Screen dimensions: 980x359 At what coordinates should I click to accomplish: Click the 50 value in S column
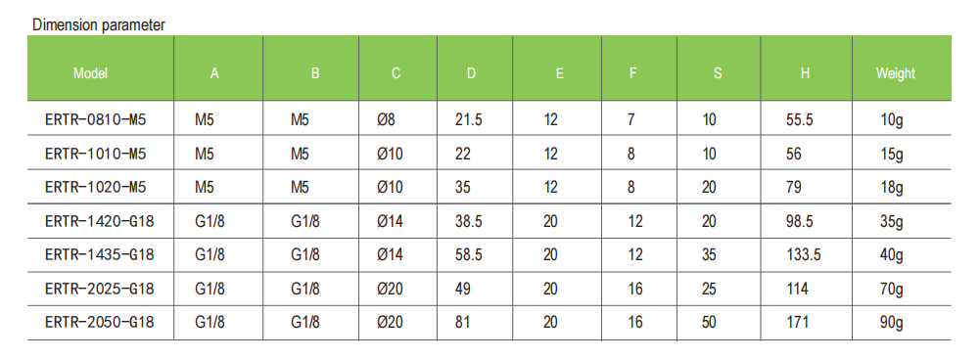pyautogui.click(x=709, y=322)
